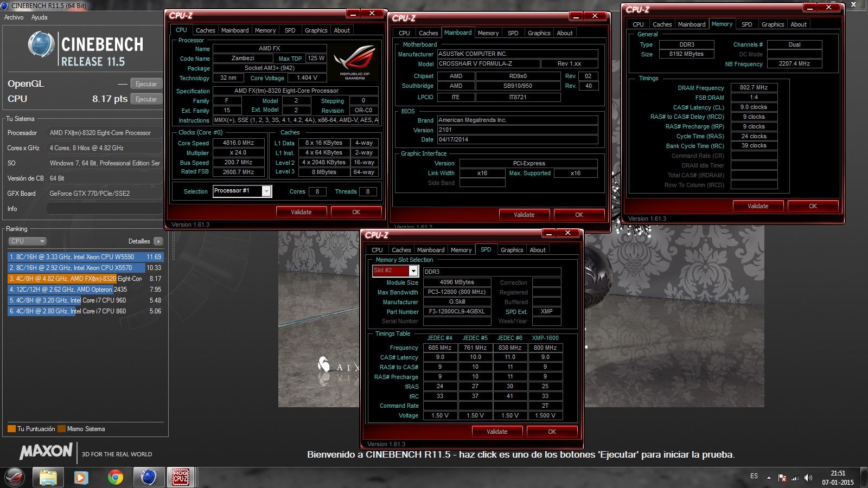Open the Ayuda menu
This screenshot has width=868, height=488.
point(40,17)
